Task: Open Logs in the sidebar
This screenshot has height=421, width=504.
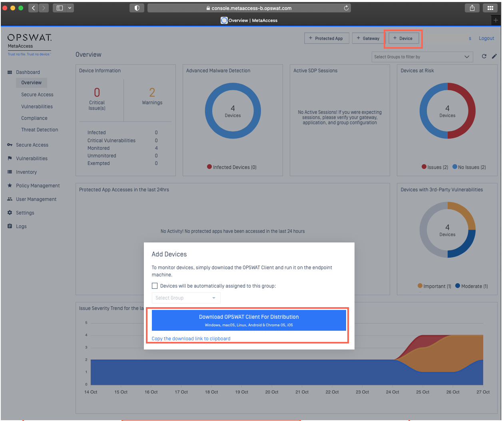Action: pyautogui.click(x=21, y=226)
